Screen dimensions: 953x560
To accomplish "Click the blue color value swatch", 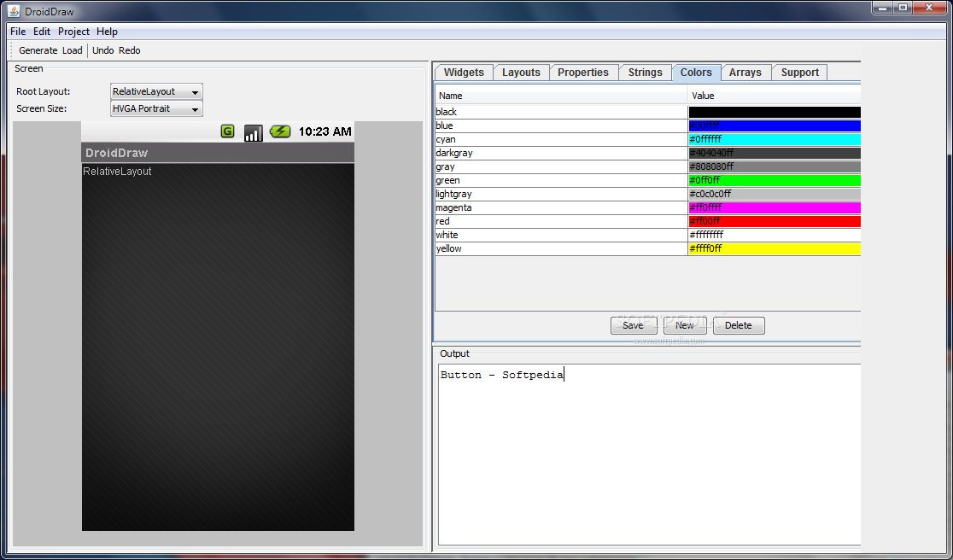I will pyautogui.click(x=775, y=125).
